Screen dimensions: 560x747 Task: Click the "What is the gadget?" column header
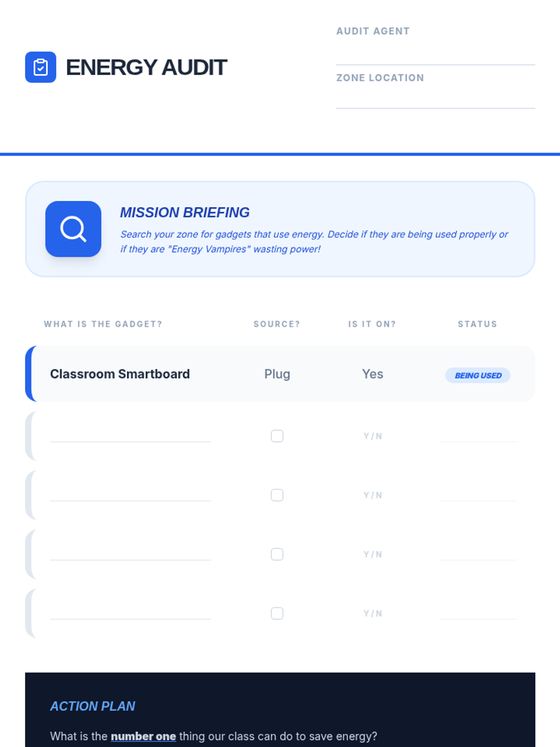[x=103, y=324]
